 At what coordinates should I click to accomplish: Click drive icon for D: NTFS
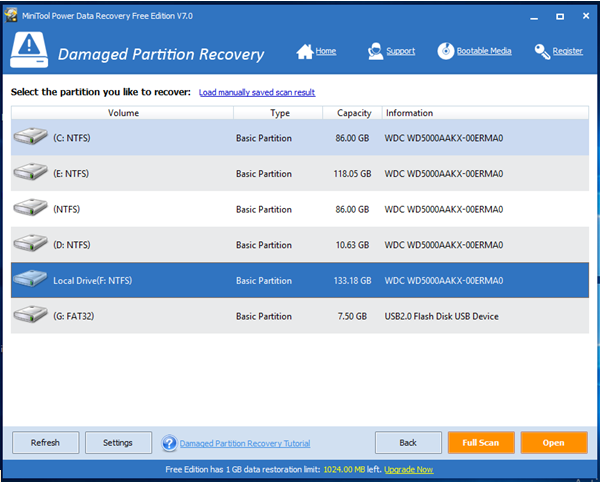31,243
